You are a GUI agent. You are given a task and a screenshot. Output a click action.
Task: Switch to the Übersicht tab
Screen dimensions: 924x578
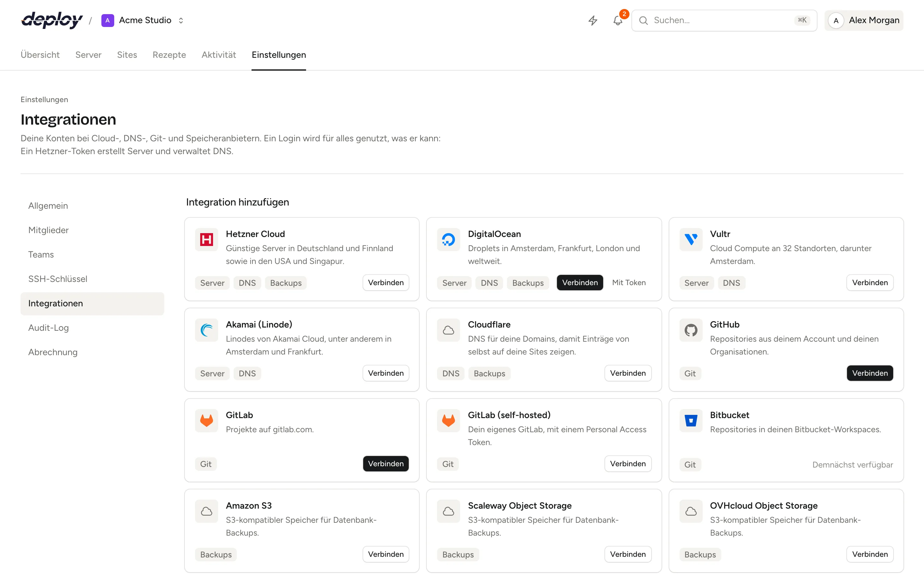40,55
